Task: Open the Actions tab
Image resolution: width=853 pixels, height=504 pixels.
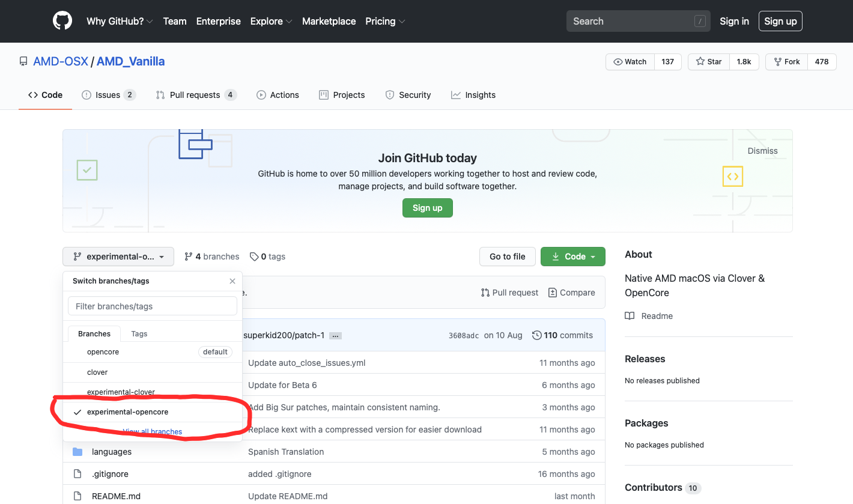Action: 278,95
